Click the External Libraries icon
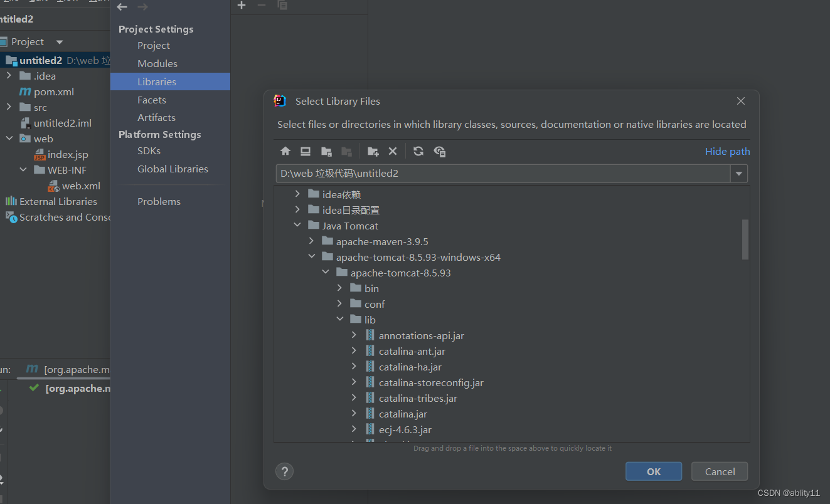Viewport: 830px width, 504px height. (x=11, y=201)
